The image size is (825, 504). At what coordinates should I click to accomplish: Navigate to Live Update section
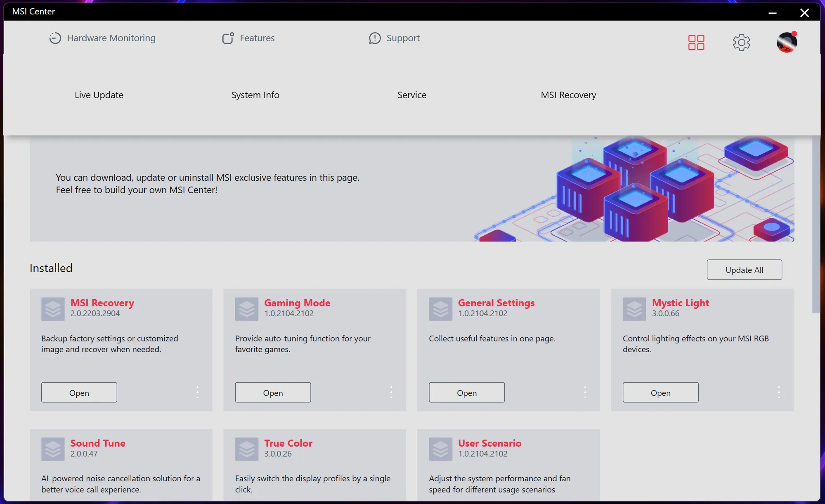tap(99, 94)
